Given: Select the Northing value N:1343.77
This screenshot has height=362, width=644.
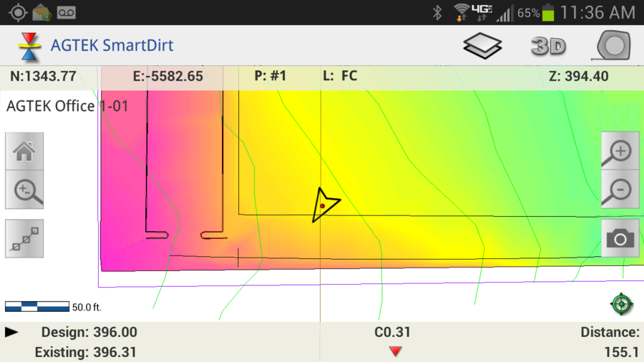Looking at the screenshot, I should coord(43,77).
